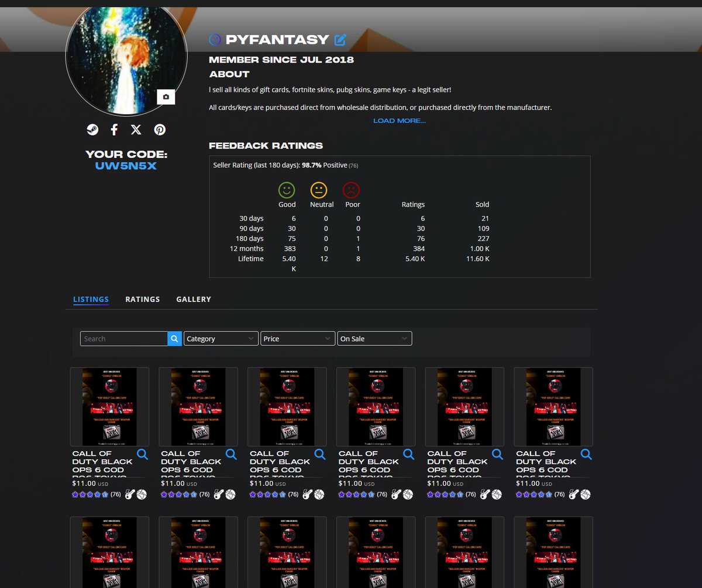Click the key delivery icon on first listing
702x588 pixels.
tap(130, 494)
